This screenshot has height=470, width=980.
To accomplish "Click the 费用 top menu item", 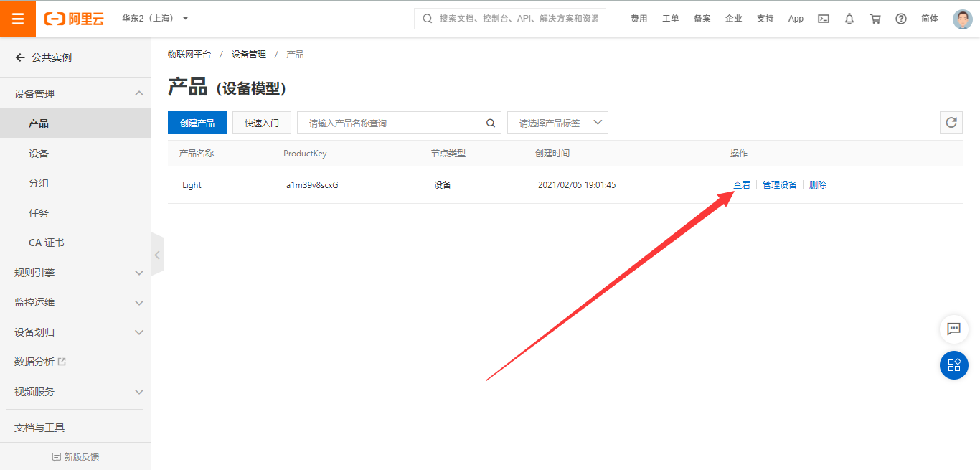I will (x=639, y=19).
